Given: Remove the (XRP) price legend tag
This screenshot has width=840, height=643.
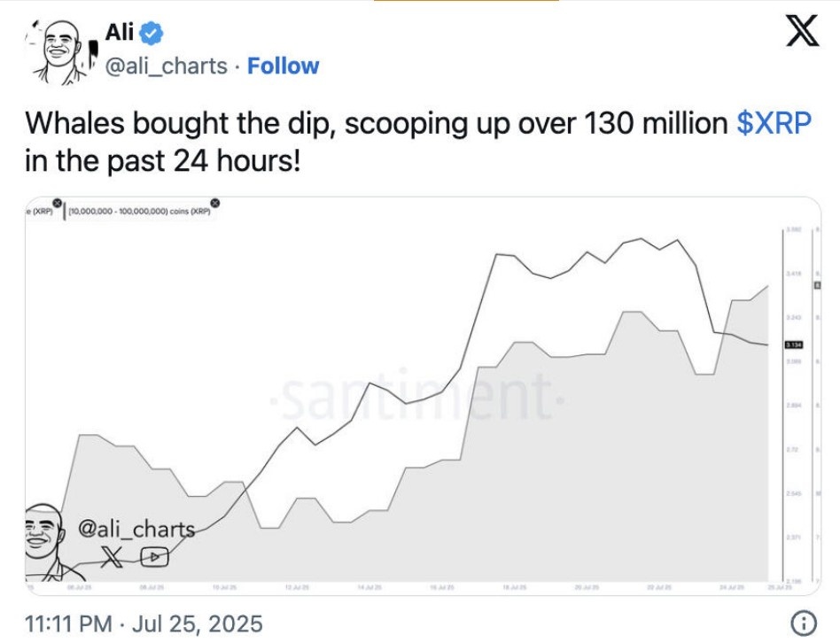Looking at the screenshot, I should (58, 202).
